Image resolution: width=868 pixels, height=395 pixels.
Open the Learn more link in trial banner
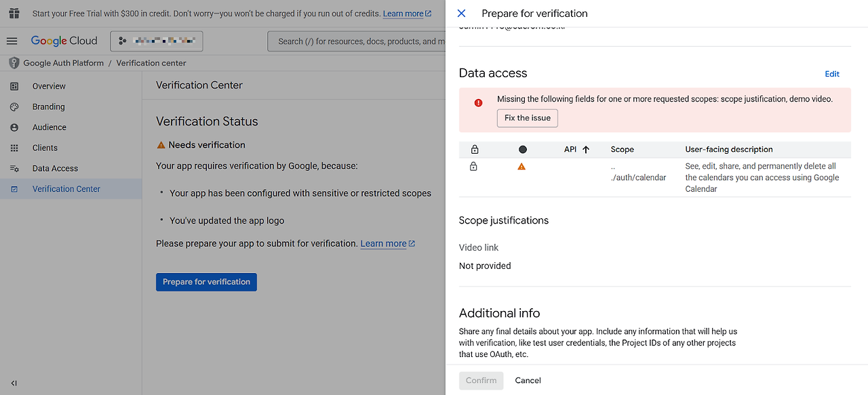pyautogui.click(x=407, y=14)
